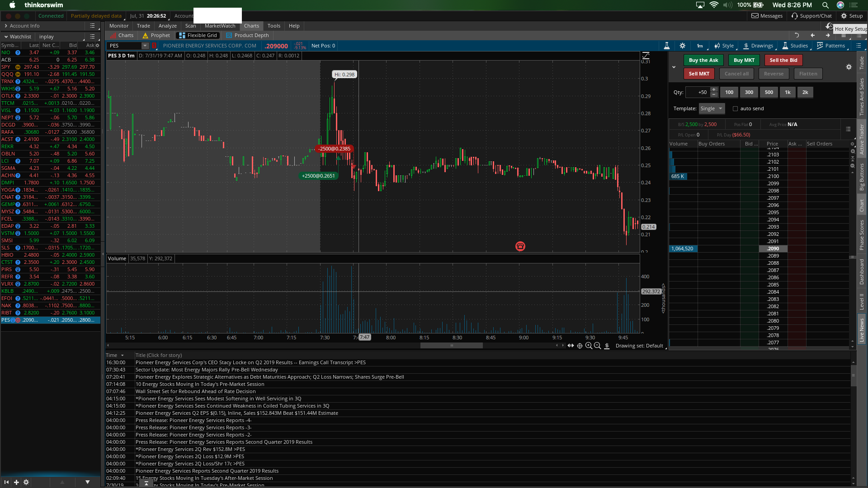Viewport: 868px width, 488px height.
Task: Open the PES symbol dropdown arrow
Action: pyautogui.click(x=145, y=46)
